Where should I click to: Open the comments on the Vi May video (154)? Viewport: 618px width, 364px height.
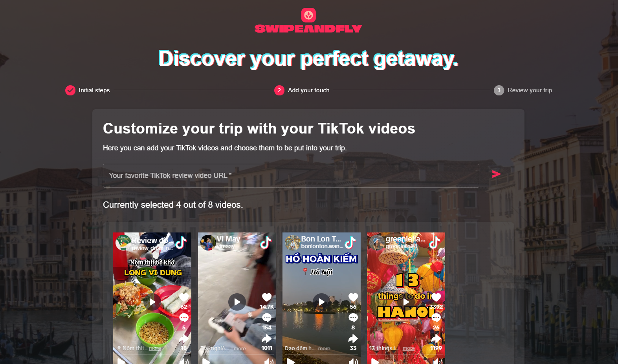(267, 318)
